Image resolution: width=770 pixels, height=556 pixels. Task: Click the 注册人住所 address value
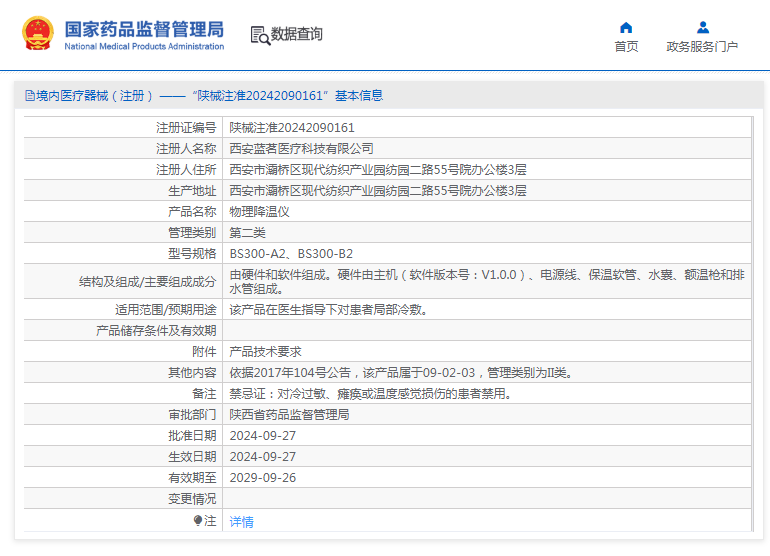pos(378,169)
